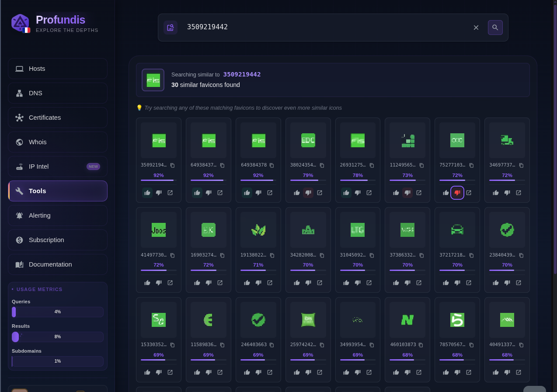Open the JBoss favicon result in new tab
The image size is (557, 392).
[x=170, y=283]
